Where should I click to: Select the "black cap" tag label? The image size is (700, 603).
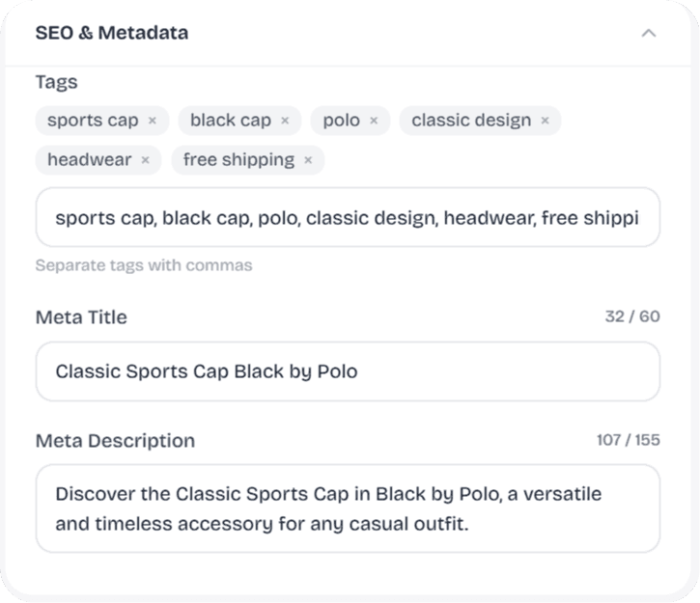(231, 121)
